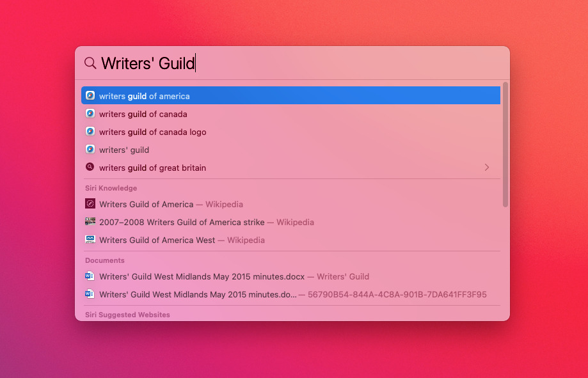
Task: Open Writers Guild of America Wikipedia result
Action: coord(290,204)
